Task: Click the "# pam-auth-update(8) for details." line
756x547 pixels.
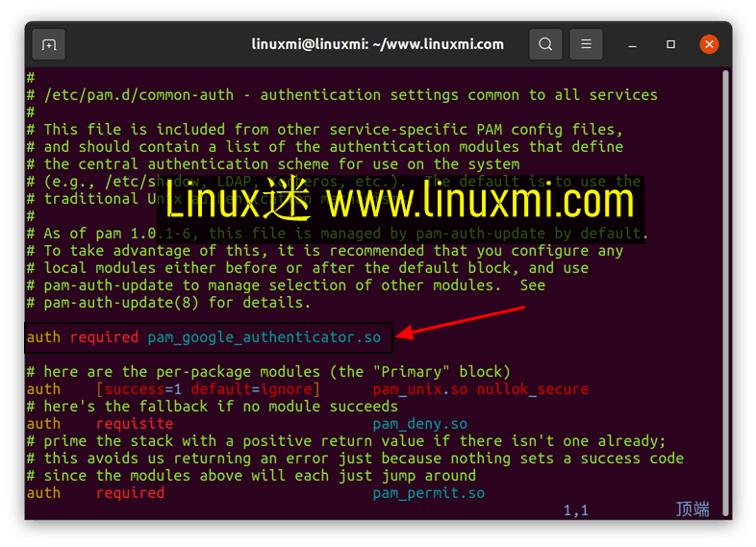Action: click(x=168, y=303)
